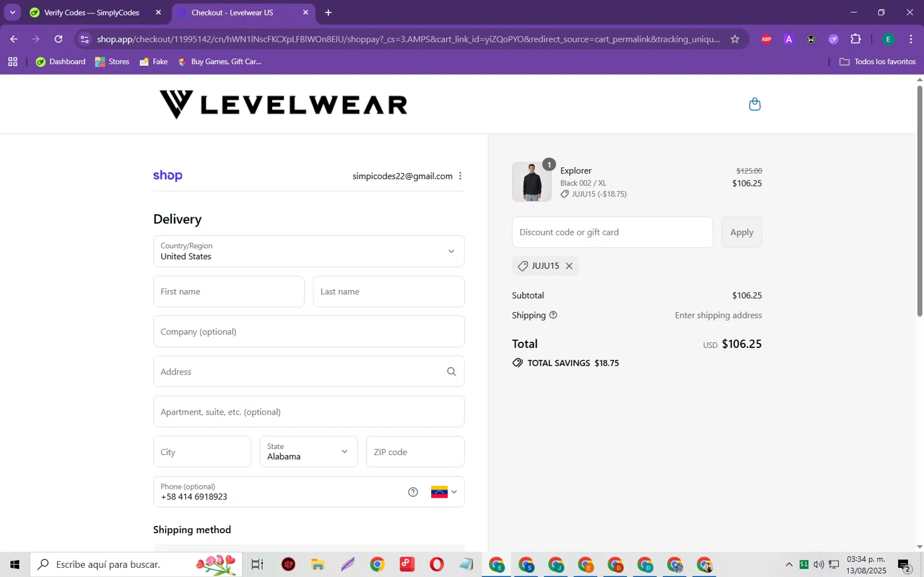Click the Levelwear logo
This screenshot has height=577, width=924.
click(283, 104)
